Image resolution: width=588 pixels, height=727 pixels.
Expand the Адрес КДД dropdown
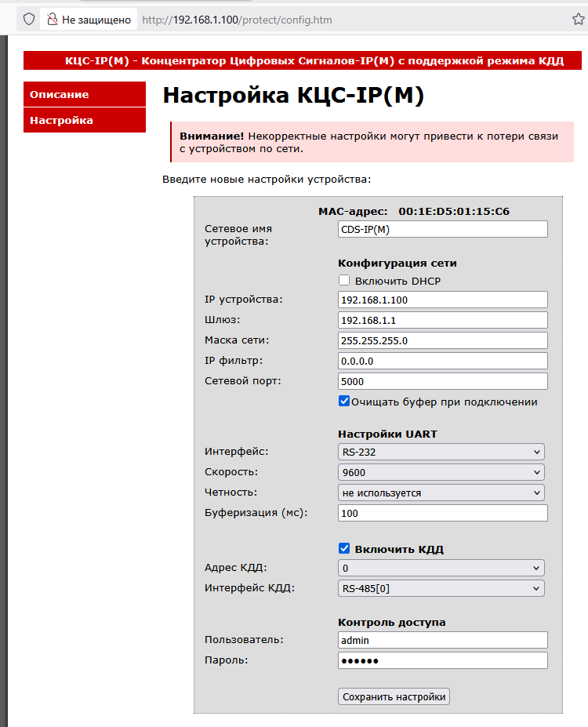click(x=441, y=568)
